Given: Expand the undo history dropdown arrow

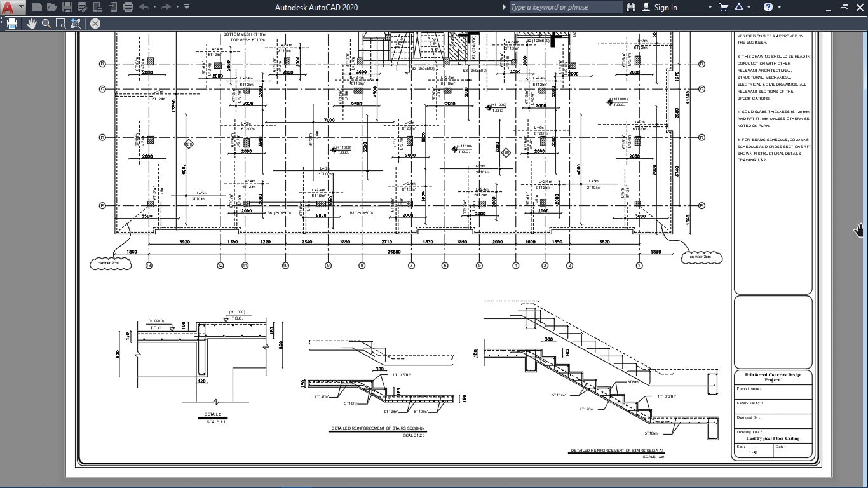Looking at the screenshot, I should (x=154, y=7).
